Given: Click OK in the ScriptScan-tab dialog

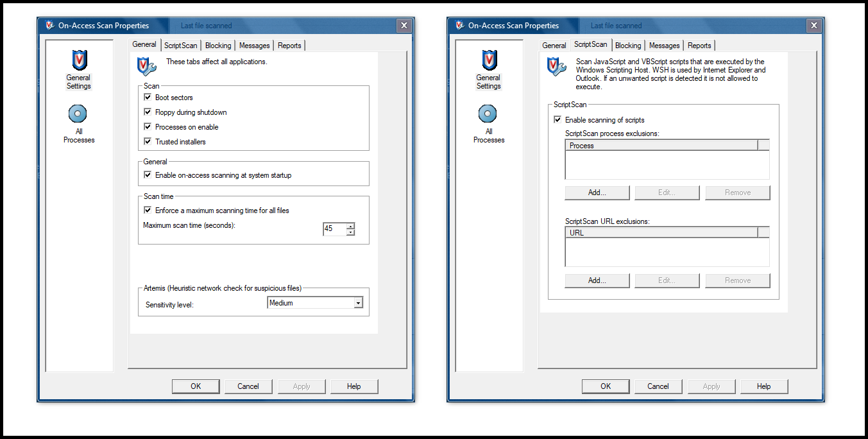Looking at the screenshot, I should (606, 386).
